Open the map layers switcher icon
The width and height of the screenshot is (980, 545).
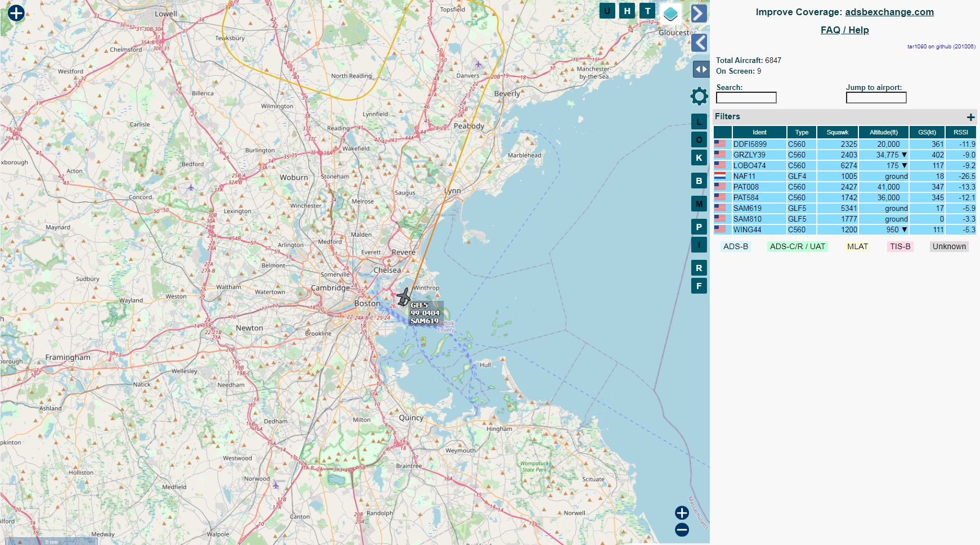tap(670, 13)
